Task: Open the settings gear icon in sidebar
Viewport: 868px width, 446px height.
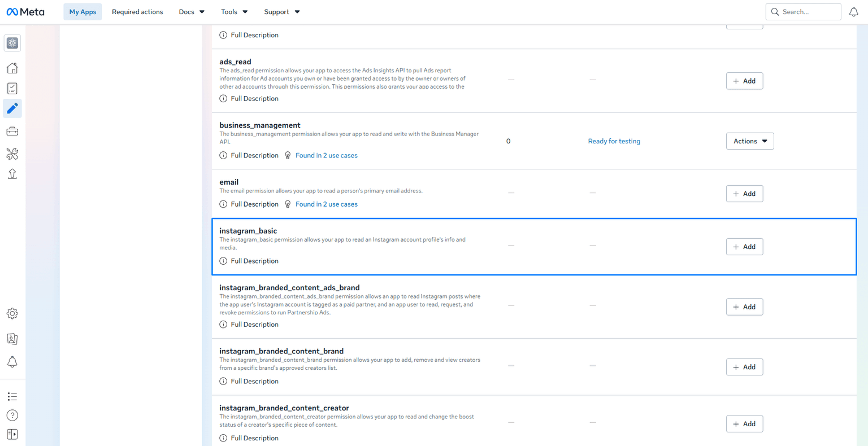Action: [12, 313]
